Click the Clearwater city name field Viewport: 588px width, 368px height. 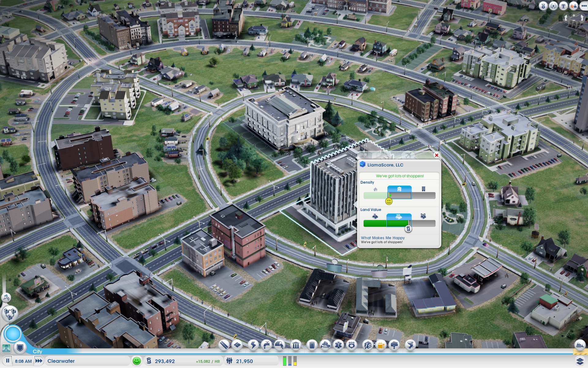coord(87,361)
